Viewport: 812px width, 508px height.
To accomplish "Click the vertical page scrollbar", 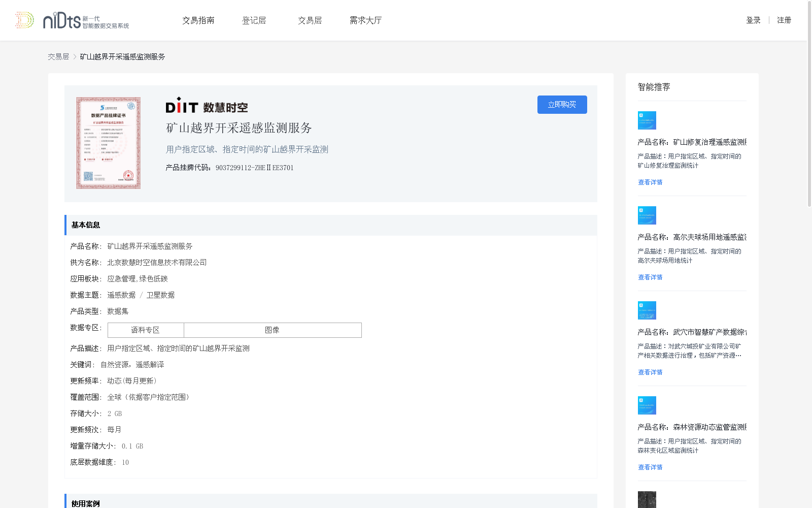I will point(809,104).
